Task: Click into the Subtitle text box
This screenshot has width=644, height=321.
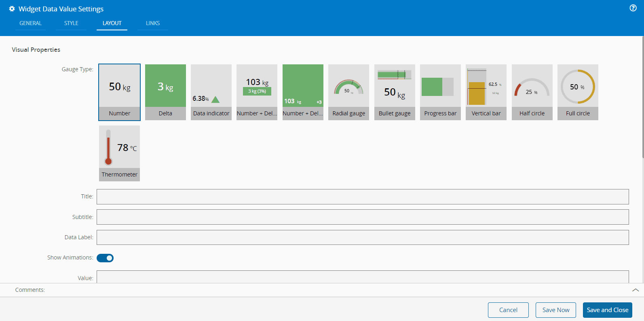Action: tap(363, 217)
